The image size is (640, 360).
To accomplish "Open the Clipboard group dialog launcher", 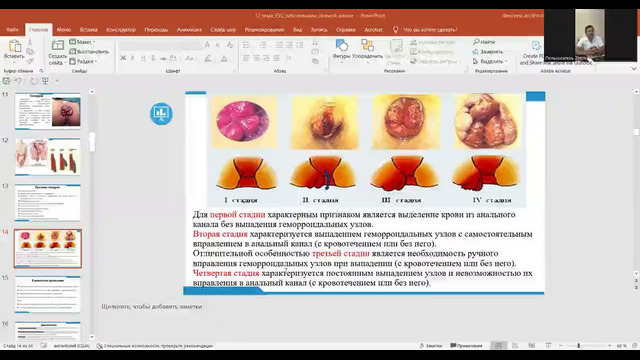I will [x=41, y=71].
